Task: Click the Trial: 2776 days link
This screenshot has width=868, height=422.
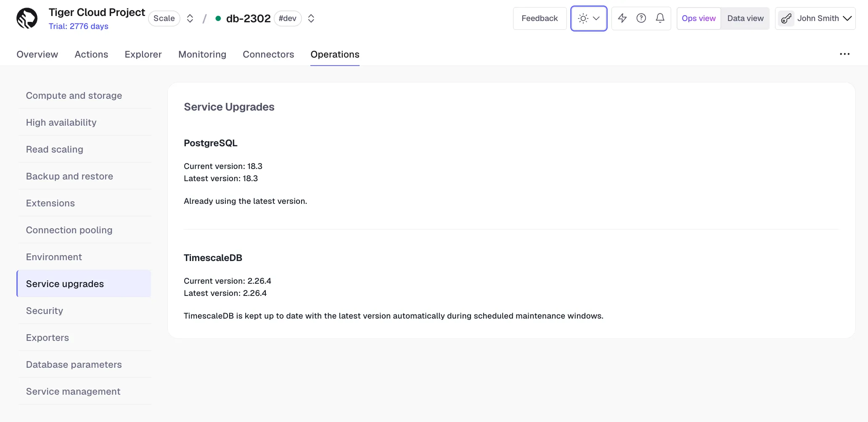Action: (78, 26)
